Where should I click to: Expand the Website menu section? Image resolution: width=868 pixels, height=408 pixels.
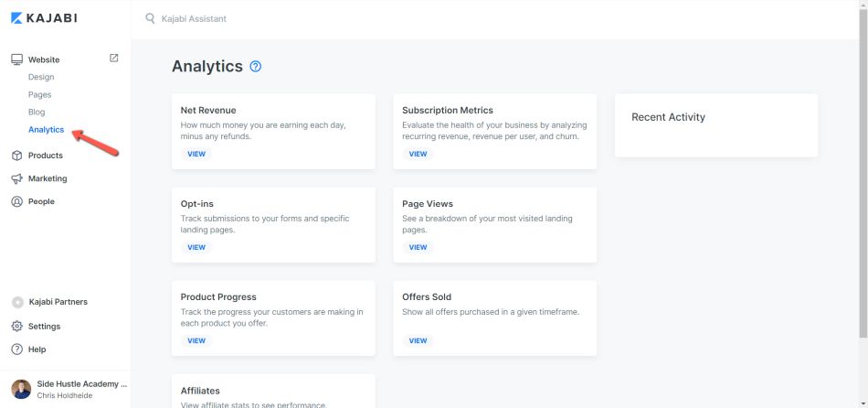[x=44, y=59]
